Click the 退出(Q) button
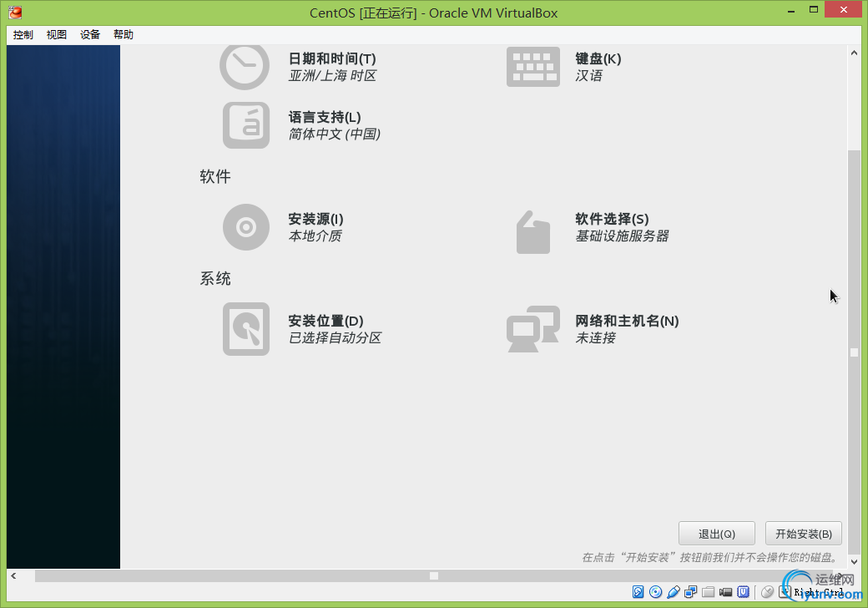Screen dimensions: 868x608 717,534
